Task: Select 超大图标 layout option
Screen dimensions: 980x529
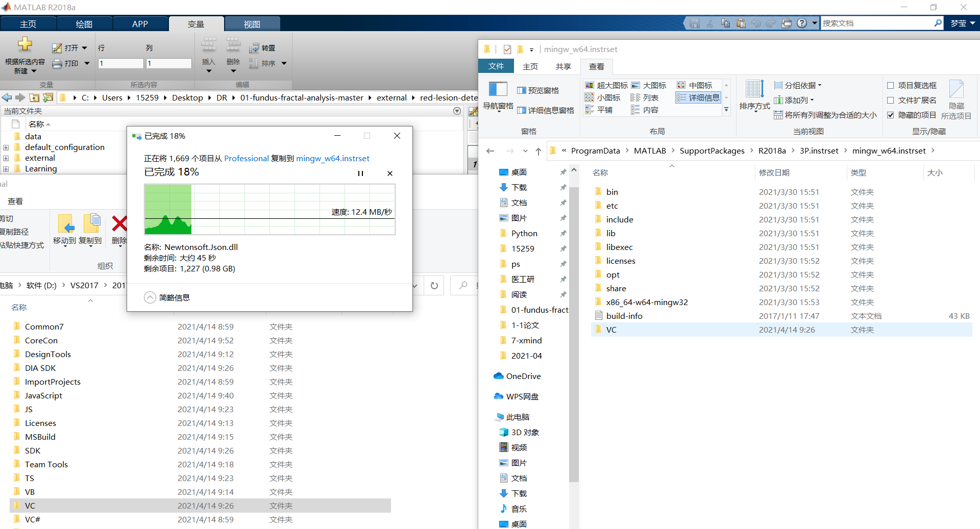Action: point(606,85)
